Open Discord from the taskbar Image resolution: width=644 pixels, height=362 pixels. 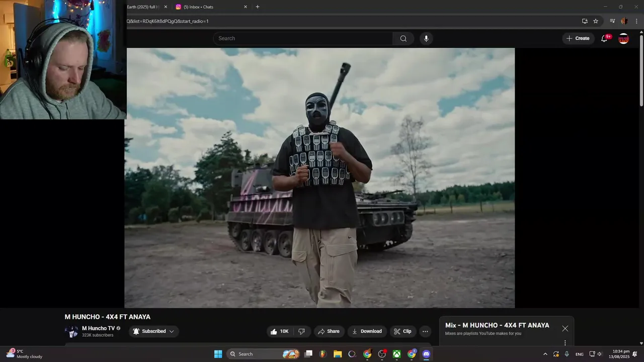click(x=426, y=354)
